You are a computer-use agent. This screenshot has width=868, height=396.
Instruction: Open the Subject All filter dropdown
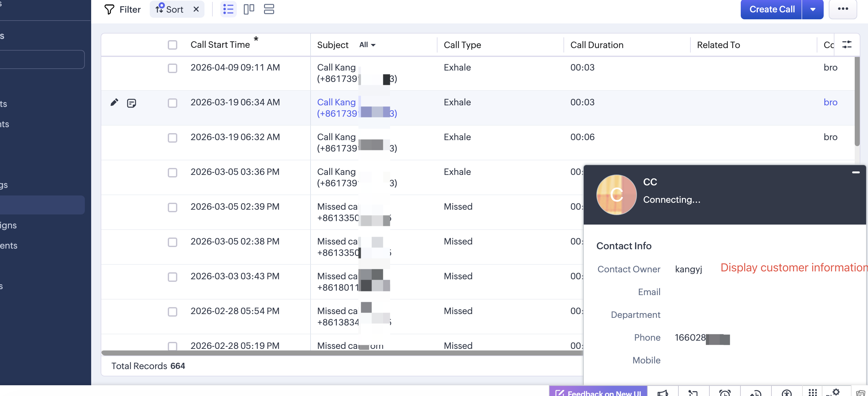click(x=367, y=45)
